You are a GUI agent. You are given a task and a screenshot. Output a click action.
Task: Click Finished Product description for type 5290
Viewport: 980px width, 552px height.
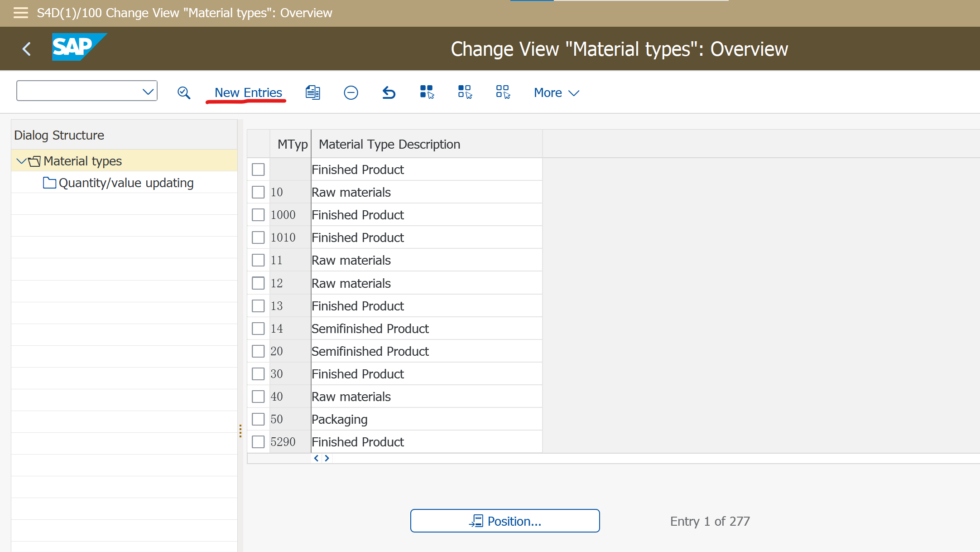[427, 442]
